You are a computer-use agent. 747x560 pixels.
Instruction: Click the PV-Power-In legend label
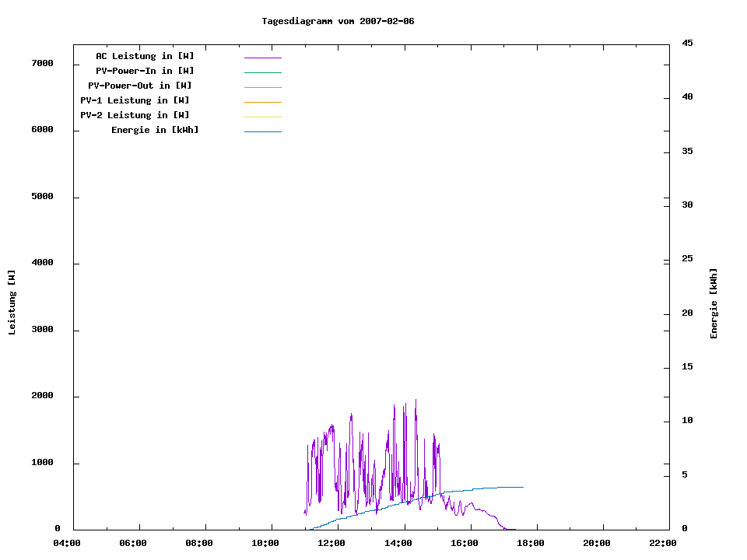[x=145, y=71]
